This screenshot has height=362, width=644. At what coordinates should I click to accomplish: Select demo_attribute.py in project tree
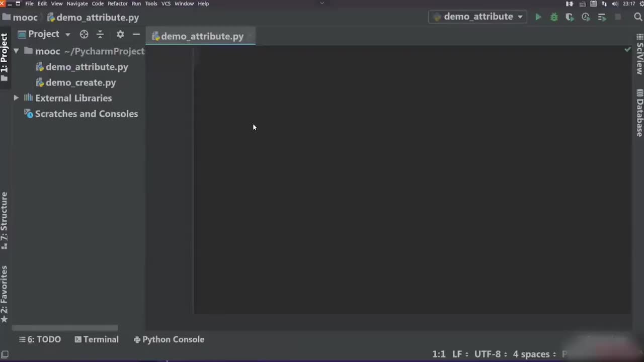tap(82, 67)
